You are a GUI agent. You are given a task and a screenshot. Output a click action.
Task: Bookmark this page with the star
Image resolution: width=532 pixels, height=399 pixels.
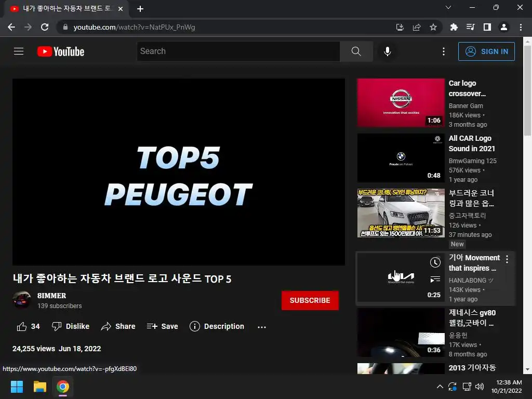pos(433,27)
